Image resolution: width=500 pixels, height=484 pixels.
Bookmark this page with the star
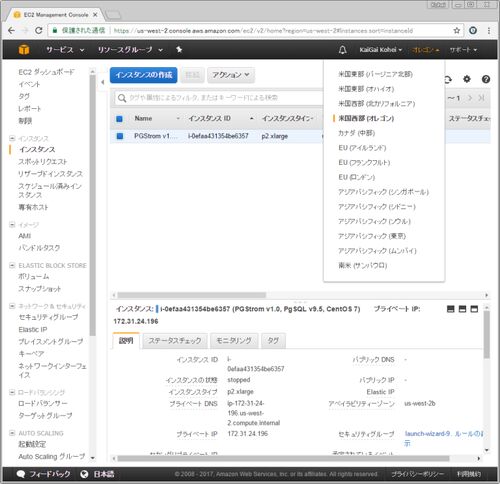click(x=457, y=31)
